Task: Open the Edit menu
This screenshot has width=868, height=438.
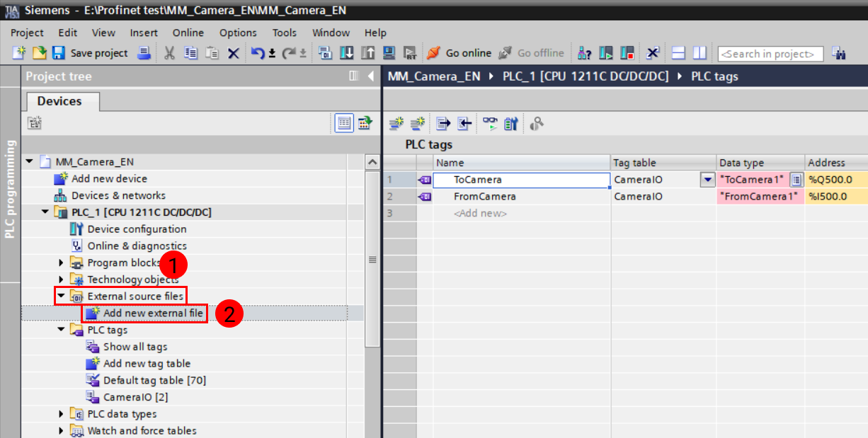Action: point(68,33)
